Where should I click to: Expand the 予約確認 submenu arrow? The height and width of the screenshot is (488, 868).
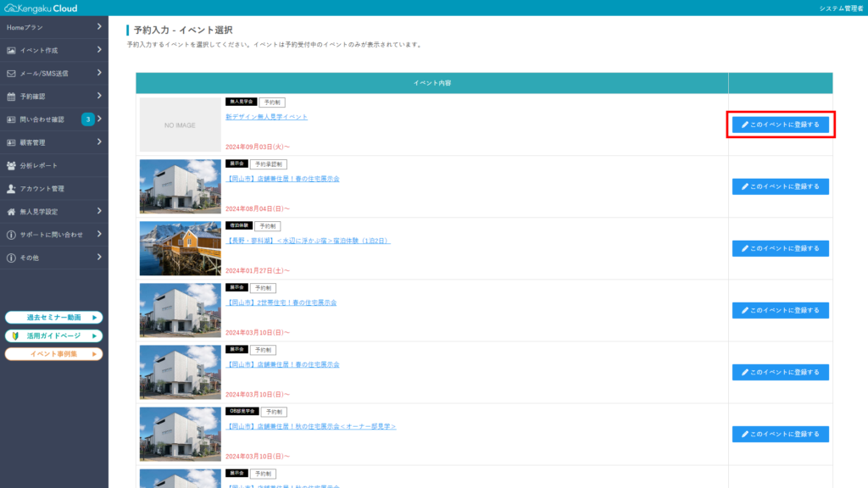pyautogui.click(x=99, y=96)
